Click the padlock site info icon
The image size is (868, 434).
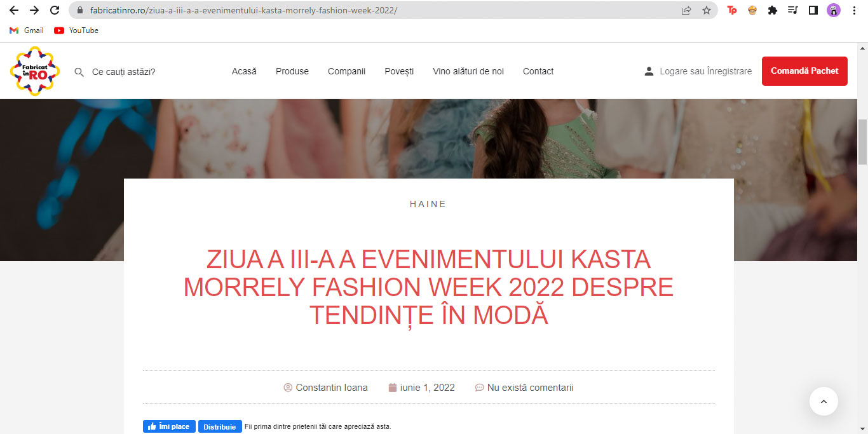coord(80,11)
